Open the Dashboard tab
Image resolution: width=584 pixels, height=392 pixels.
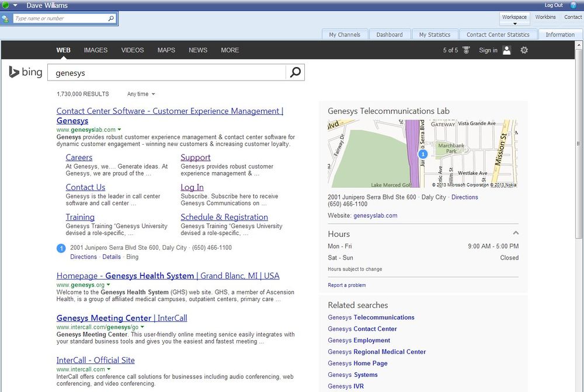pyautogui.click(x=389, y=34)
